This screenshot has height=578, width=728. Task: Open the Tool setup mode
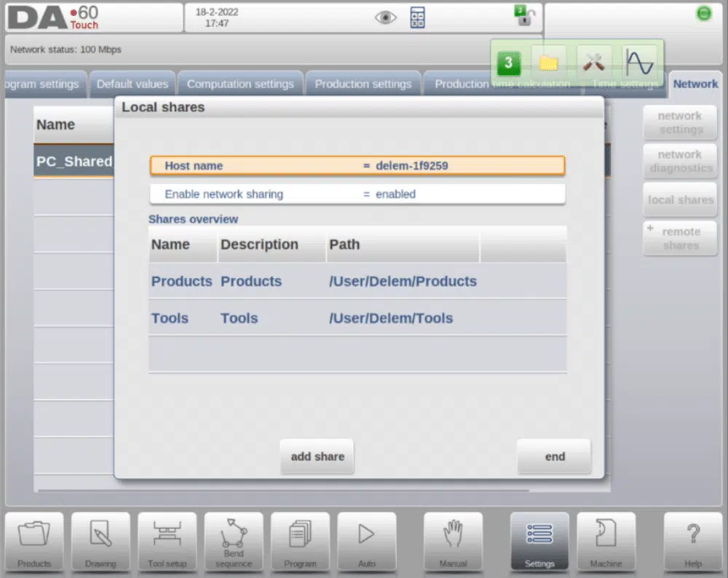167,542
